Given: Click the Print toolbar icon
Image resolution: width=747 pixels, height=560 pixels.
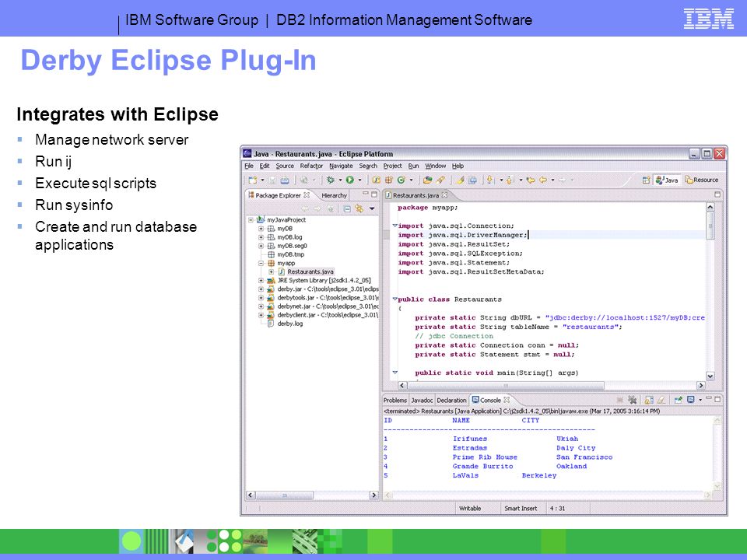Looking at the screenshot, I should click(285, 180).
